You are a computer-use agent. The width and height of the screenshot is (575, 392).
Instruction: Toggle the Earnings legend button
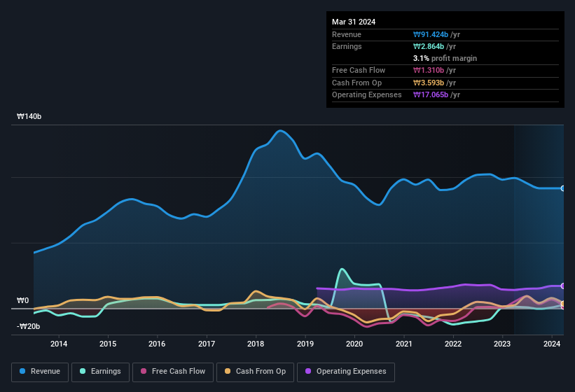click(100, 372)
